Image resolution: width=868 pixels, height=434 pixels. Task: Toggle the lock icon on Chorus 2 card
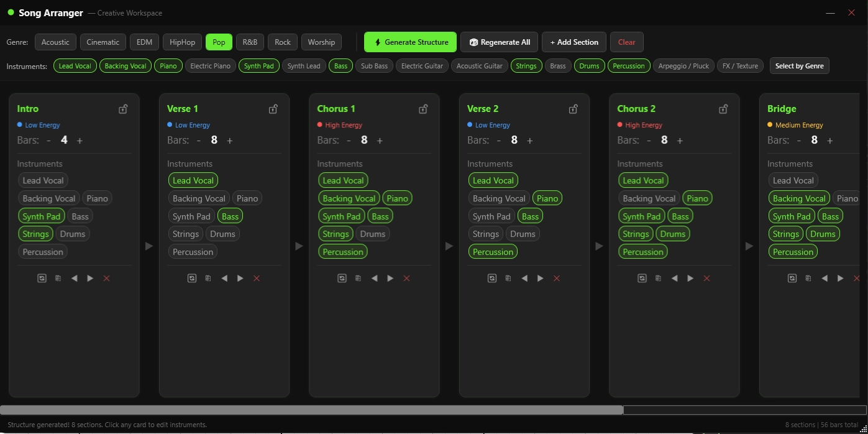pos(723,109)
